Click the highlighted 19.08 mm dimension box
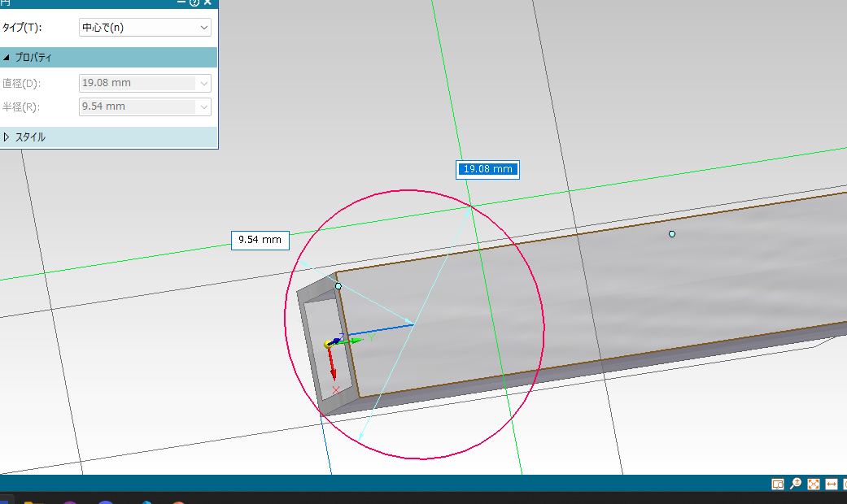 click(x=487, y=169)
